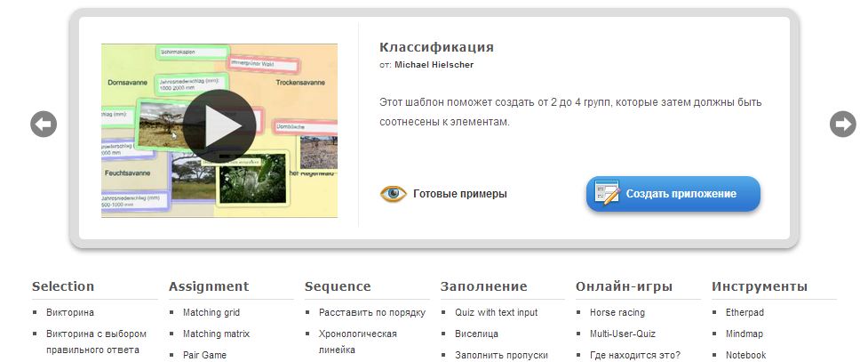The height and width of the screenshot is (362, 868).
Task: Open Где находится это? game
Action: point(635,356)
